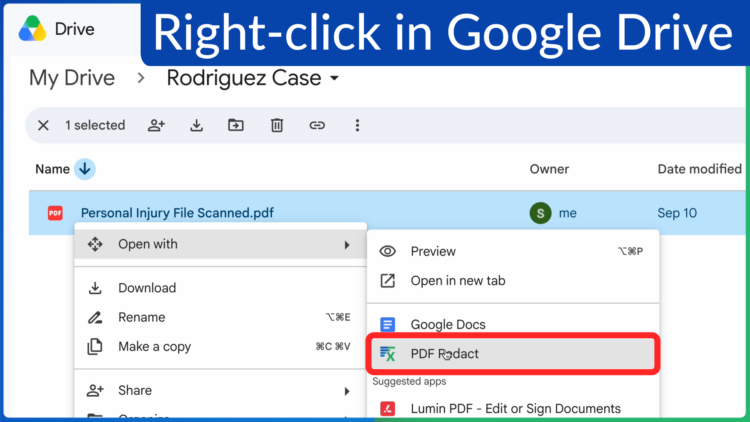This screenshot has width=750, height=422.
Task: Click the red Lumin PDF icon
Action: [x=387, y=409]
